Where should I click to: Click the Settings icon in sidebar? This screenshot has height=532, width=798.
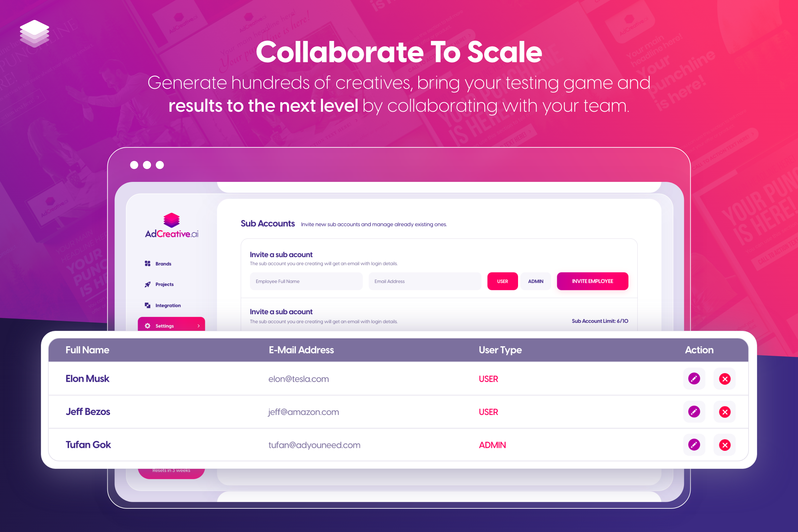click(x=148, y=326)
